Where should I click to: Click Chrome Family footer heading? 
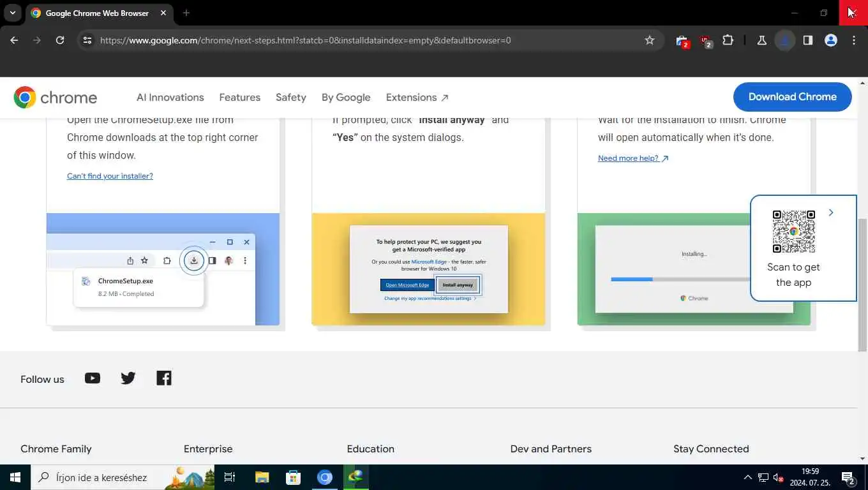tap(56, 449)
